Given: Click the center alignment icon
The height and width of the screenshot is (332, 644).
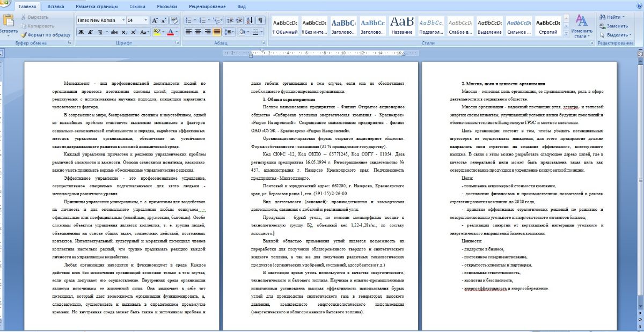Looking at the screenshot, I should tap(198, 32).
